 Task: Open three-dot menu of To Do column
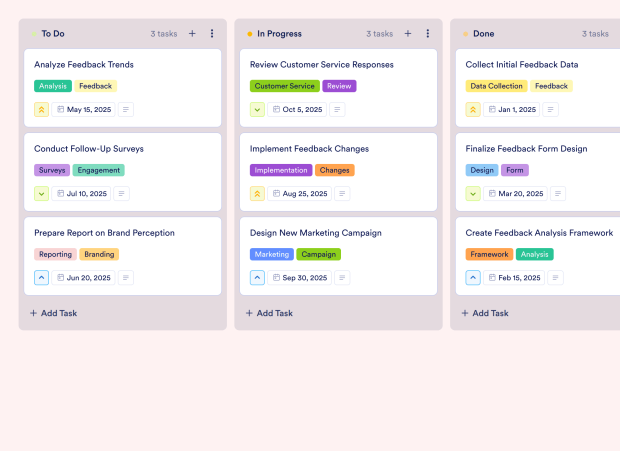point(212,34)
